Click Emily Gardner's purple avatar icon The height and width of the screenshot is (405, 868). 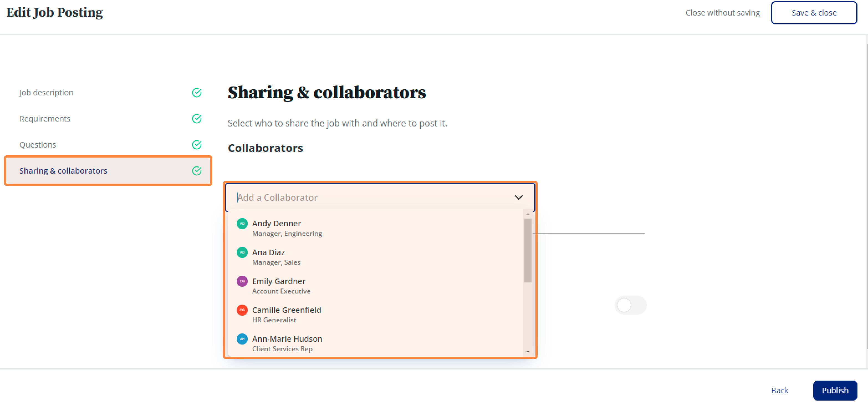point(242,281)
